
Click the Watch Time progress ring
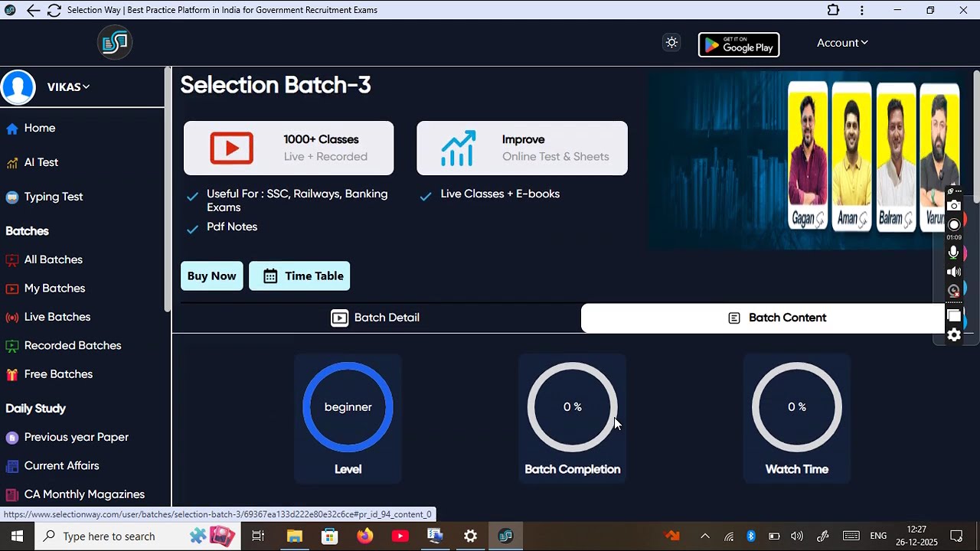click(x=797, y=407)
